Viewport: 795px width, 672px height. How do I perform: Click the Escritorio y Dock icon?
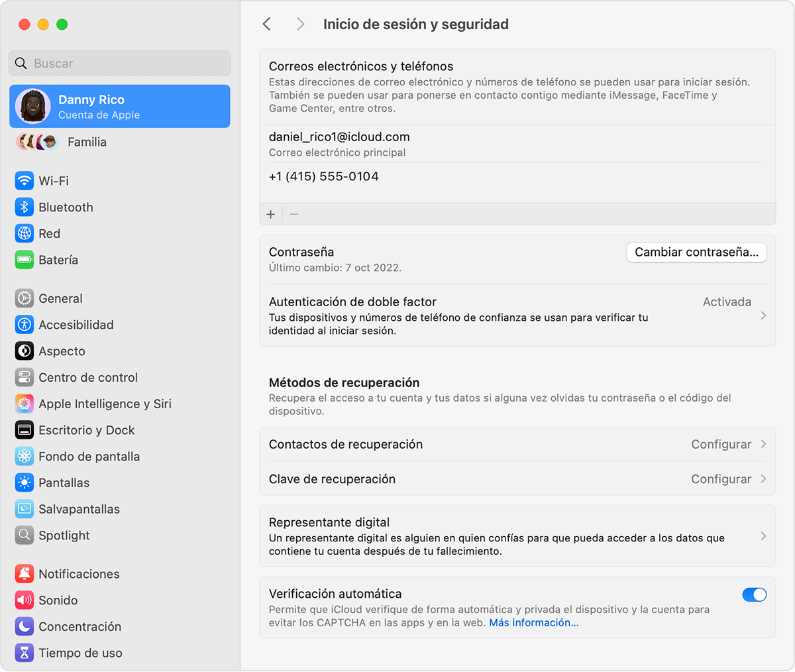click(25, 430)
